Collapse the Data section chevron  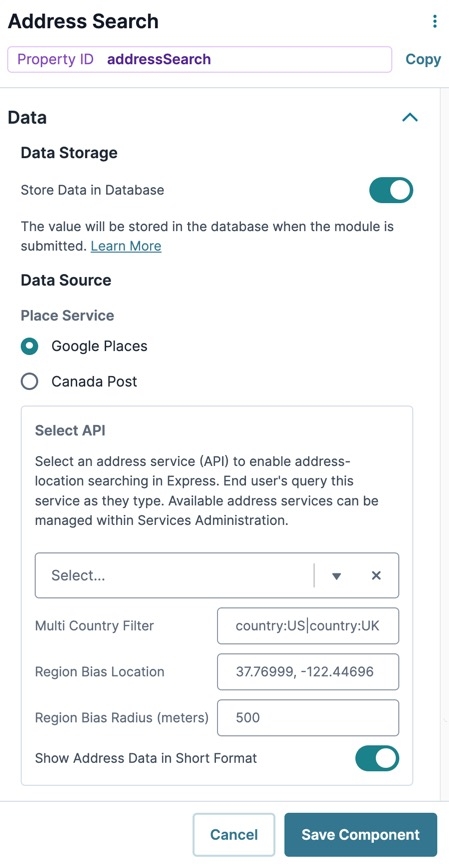tap(410, 117)
